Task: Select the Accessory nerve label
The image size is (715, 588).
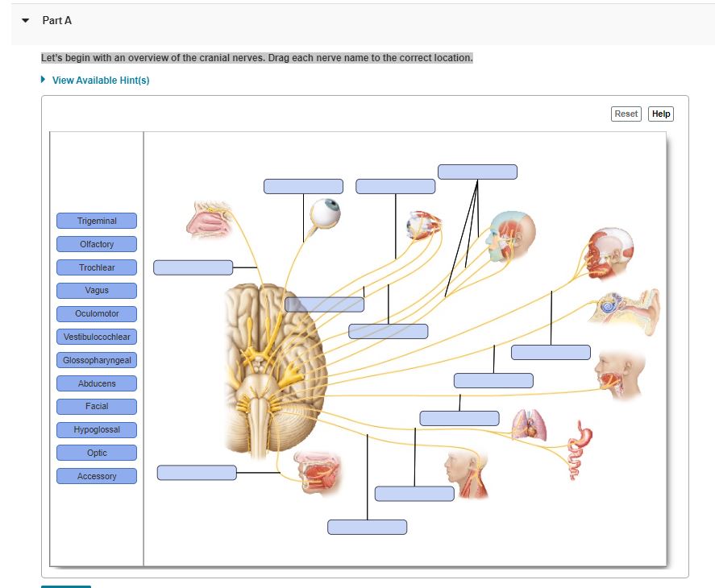Action: (x=97, y=476)
